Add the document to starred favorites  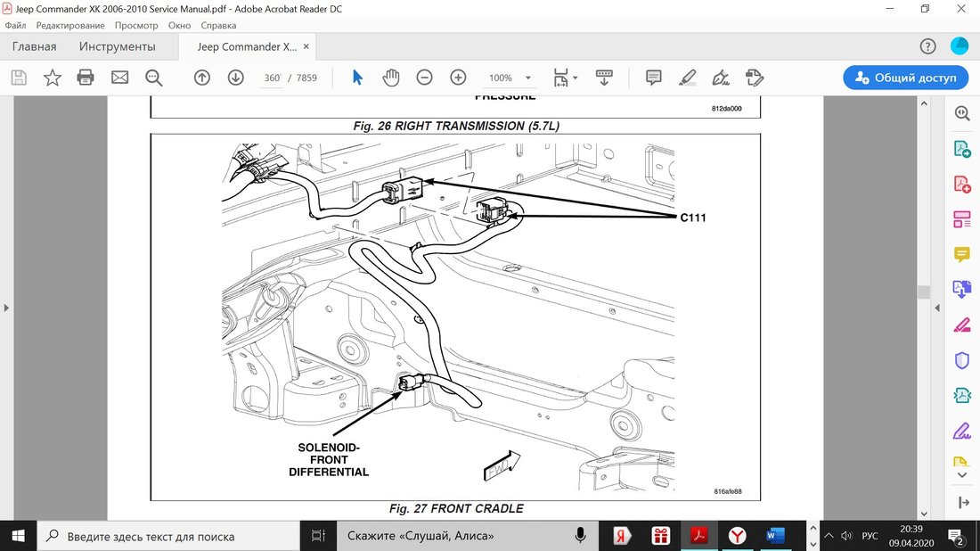pos(53,78)
